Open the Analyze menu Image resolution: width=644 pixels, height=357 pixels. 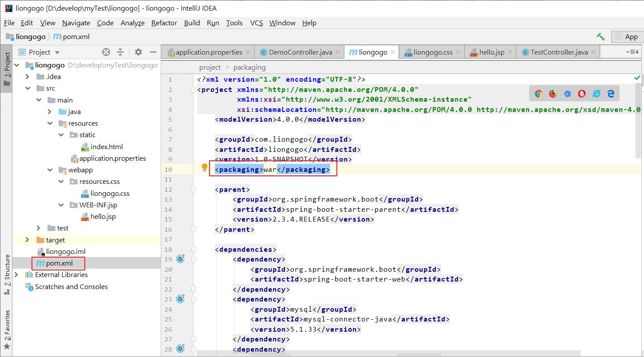132,23
